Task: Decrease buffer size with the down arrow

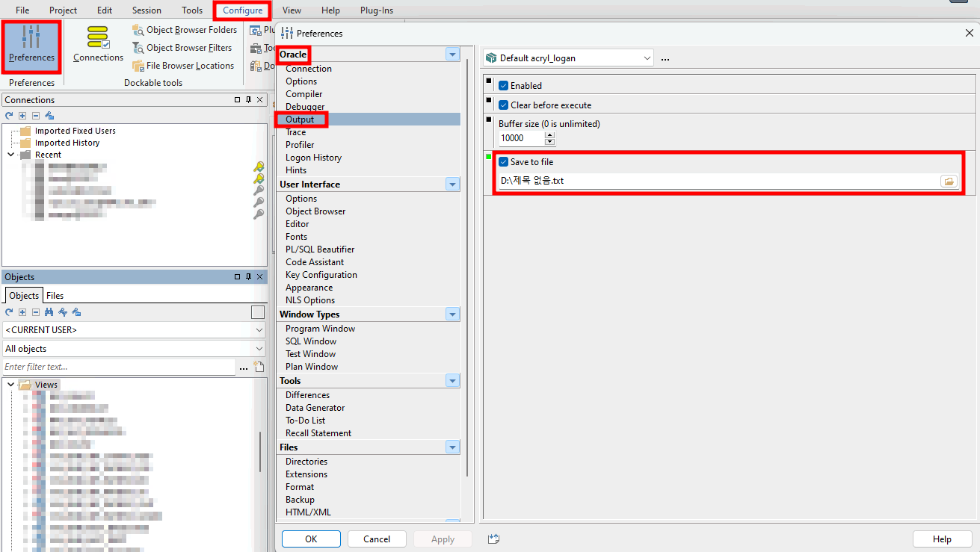Action: click(550, 142)
